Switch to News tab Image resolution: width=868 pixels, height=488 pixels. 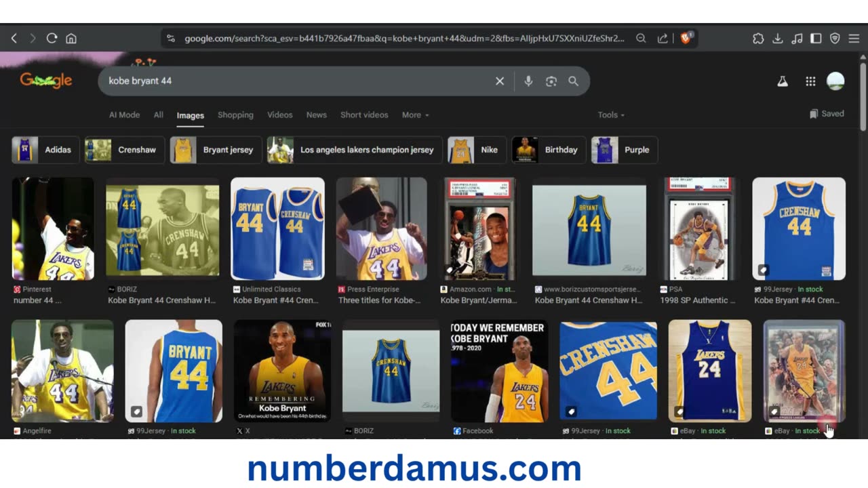pos(317,115)
